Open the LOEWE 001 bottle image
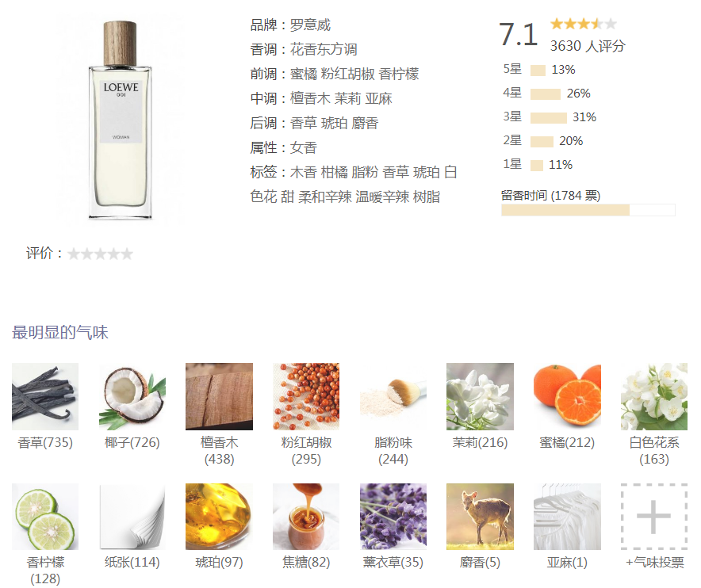This screenshot has height=588, width=701. point(121,120)
